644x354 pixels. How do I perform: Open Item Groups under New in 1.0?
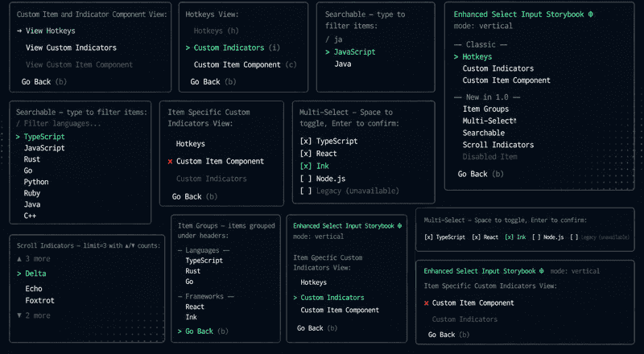tap(485, 109)
